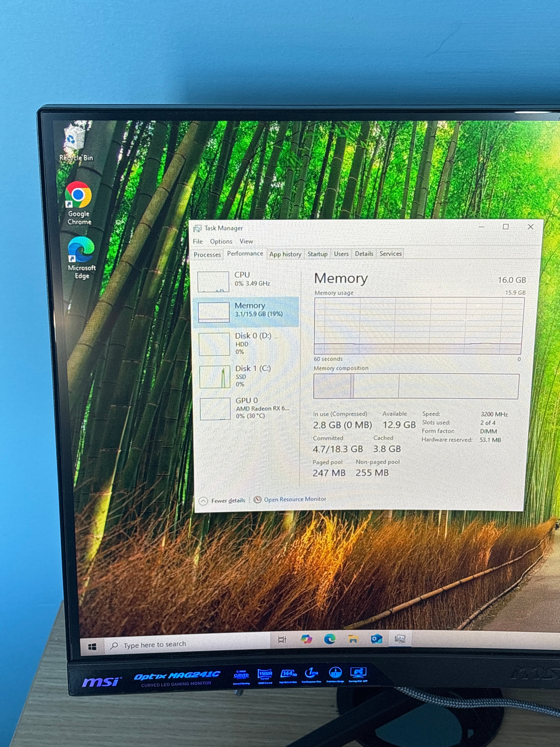Screen dimensions: 560x747
Task: Click the Task Manager taskbar icon
Action: 400,638
